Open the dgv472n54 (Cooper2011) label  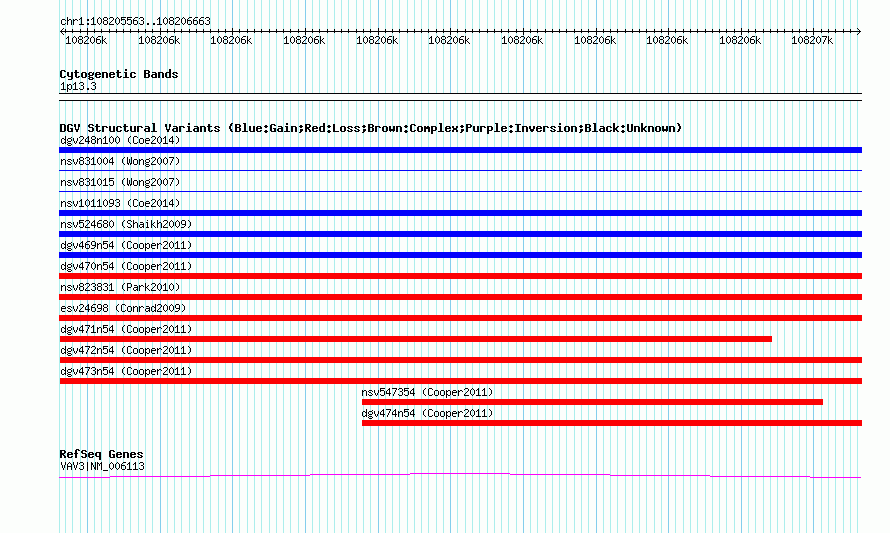coord(126,350)
